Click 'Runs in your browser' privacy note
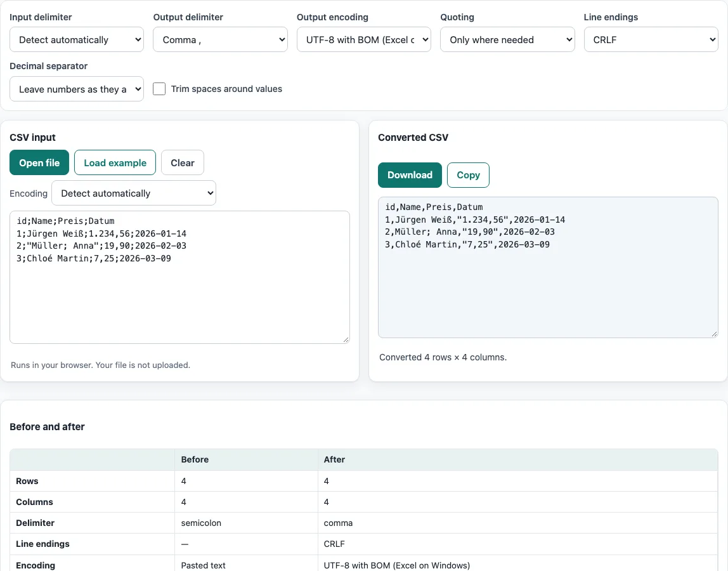The height and width of the screenshot is (571, 728). pos(100,365)
